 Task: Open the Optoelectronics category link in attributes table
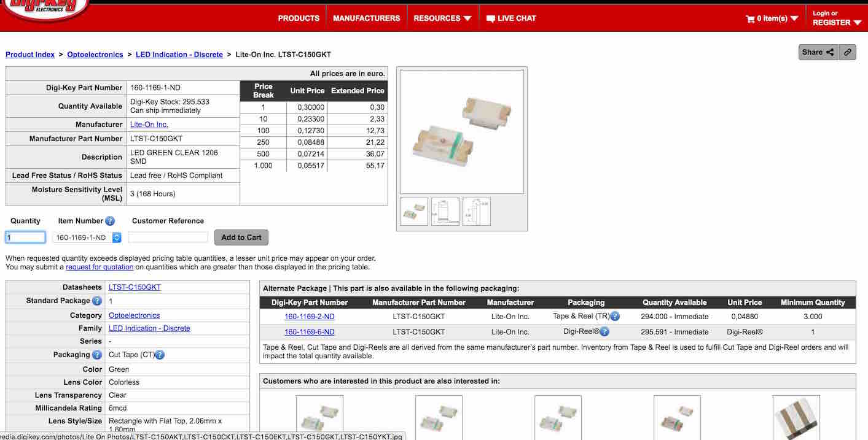click(134, 315)
